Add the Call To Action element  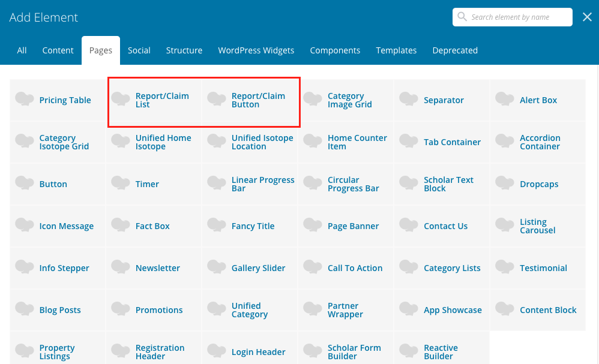click(x=354, y=268)
